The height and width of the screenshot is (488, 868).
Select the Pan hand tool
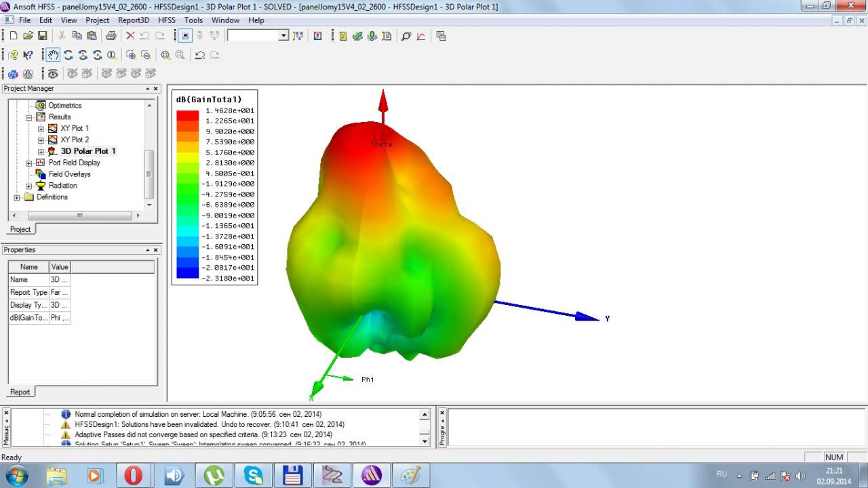pos(53,55)
